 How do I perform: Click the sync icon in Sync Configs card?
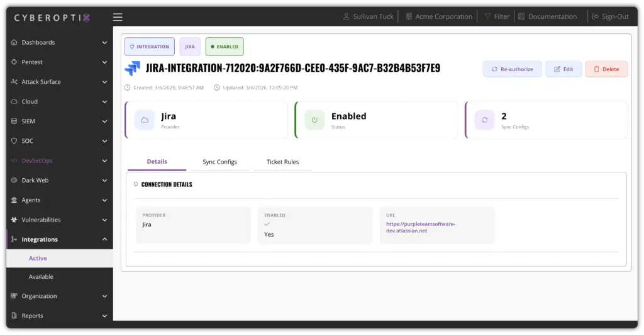coord(484,120)
